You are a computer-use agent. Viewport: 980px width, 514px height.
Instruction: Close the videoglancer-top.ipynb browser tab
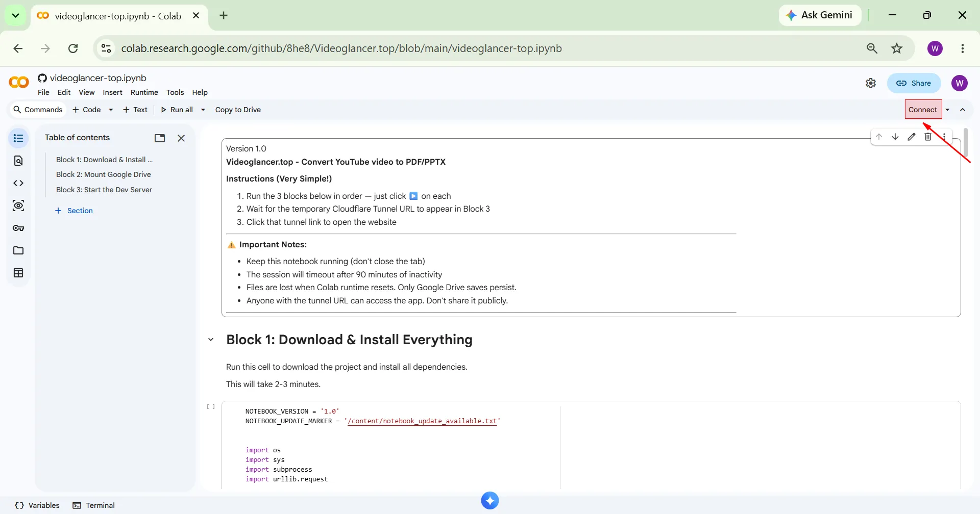195,16
